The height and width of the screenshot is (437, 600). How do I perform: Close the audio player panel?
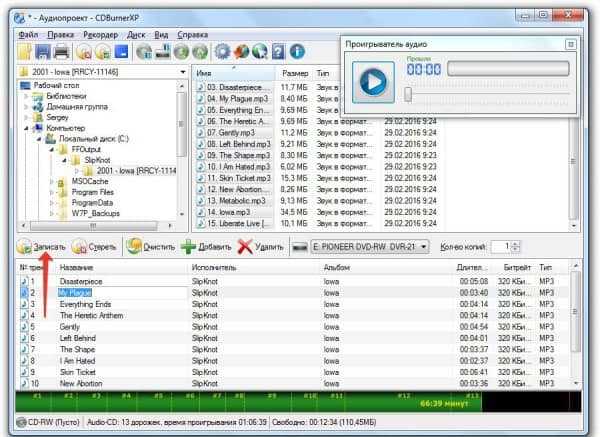570,44
